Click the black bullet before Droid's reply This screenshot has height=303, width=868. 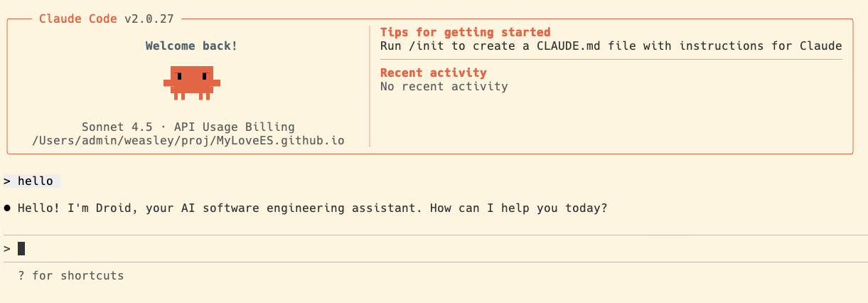tap(7, 208)
